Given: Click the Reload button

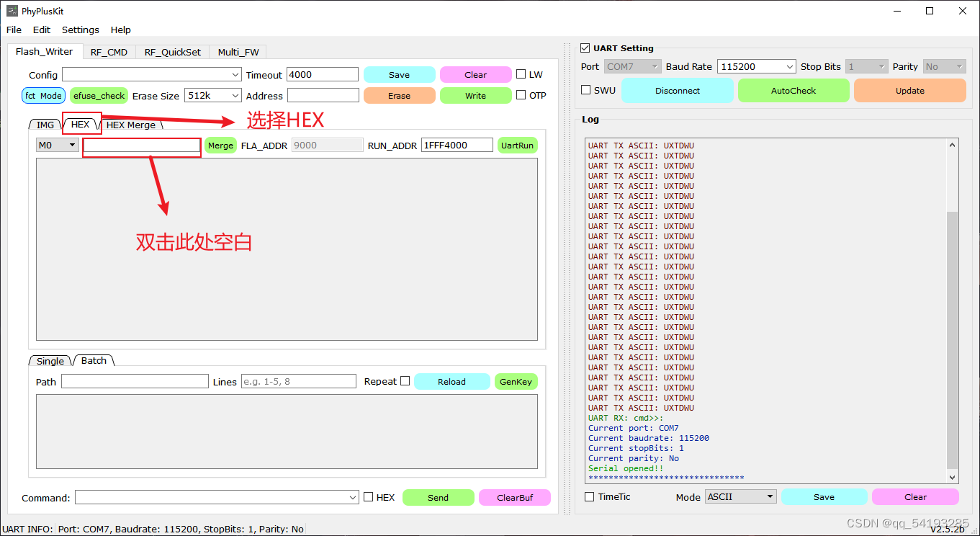Looking at the screenshot, I should (451, 382).
